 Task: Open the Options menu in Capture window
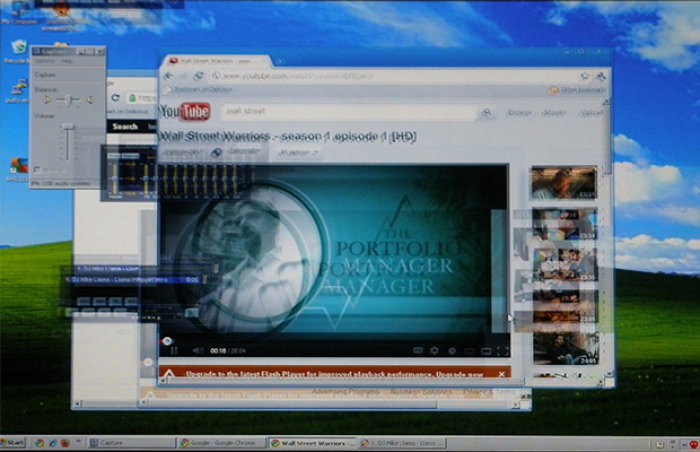pyautogui.click(x=45, y=61)
